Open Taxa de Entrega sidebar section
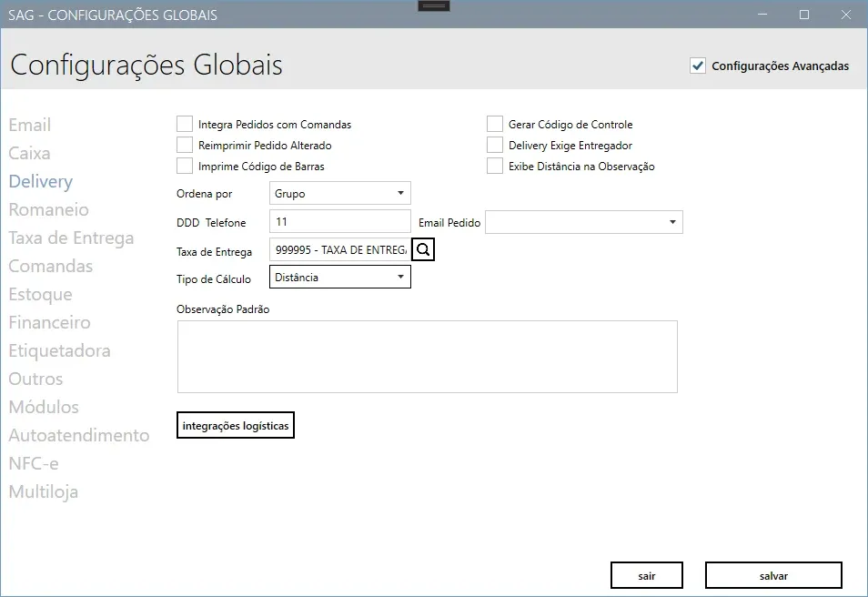The image size is (868, 597). [71, 238]
